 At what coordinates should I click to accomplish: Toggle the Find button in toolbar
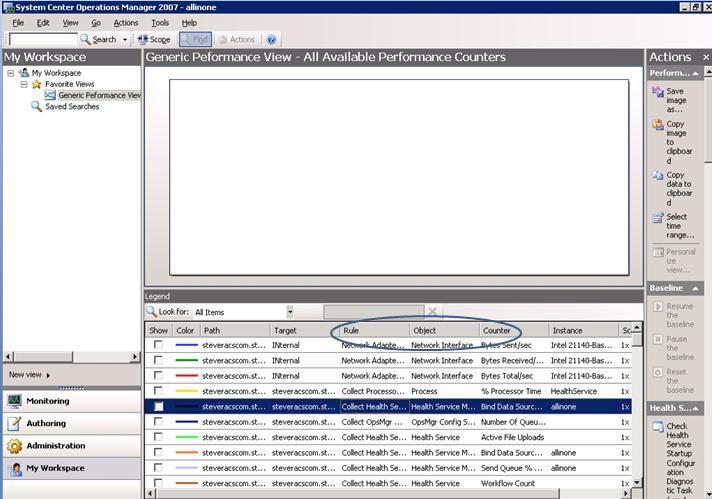(195, 40)
